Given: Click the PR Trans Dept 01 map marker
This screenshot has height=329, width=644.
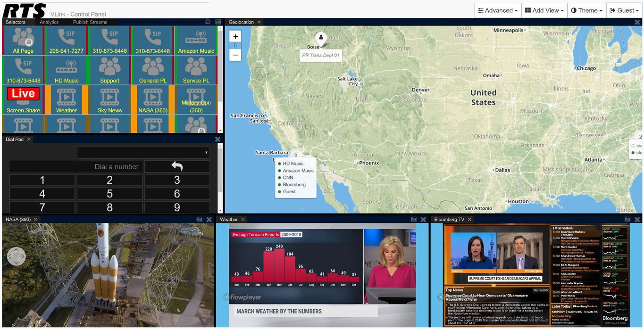Looking at the screenshot, I should [x=321, y=39].
